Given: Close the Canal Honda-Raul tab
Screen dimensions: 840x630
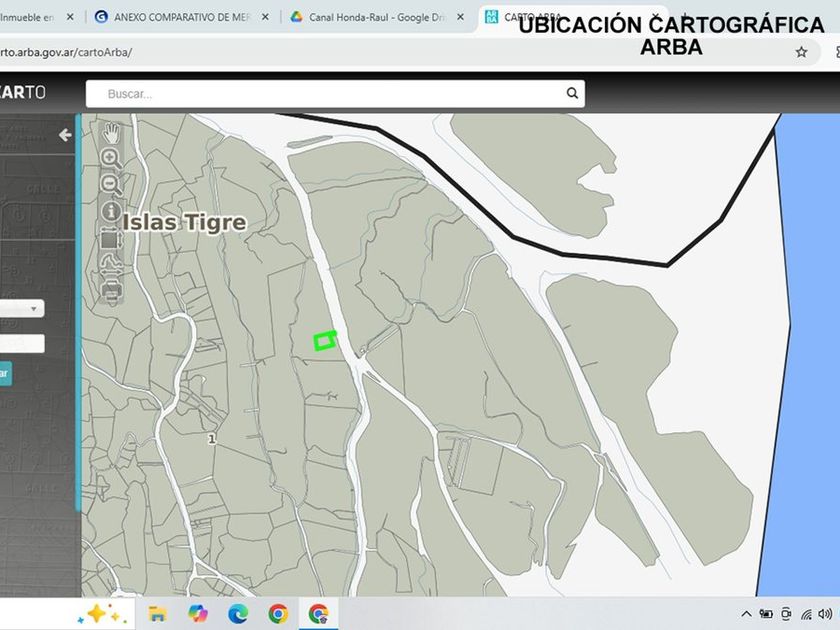Looking at the screenshot, I should click(459, 17).
